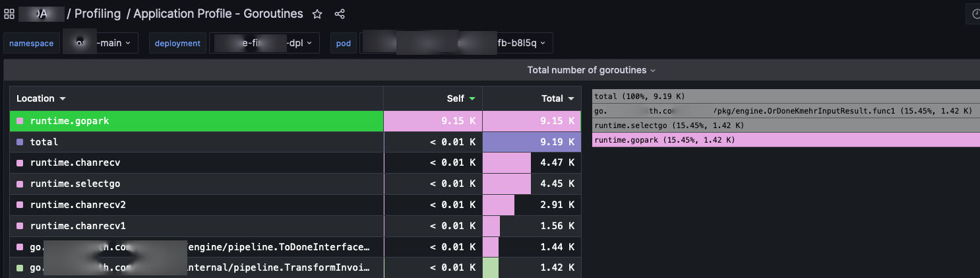Click the green swatch beside pipeline.TransformInvoi
980x278 pixels.
coord(20,268)
